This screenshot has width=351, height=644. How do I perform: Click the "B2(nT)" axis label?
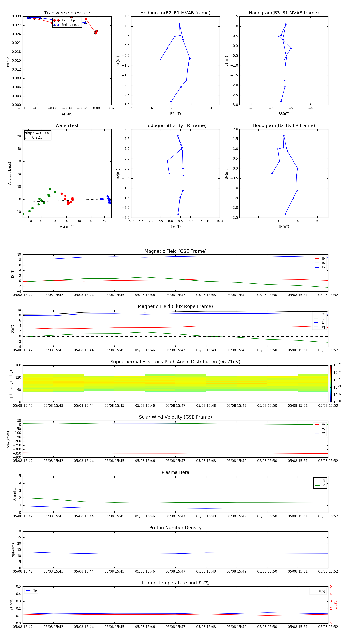[x=175, y=114]
